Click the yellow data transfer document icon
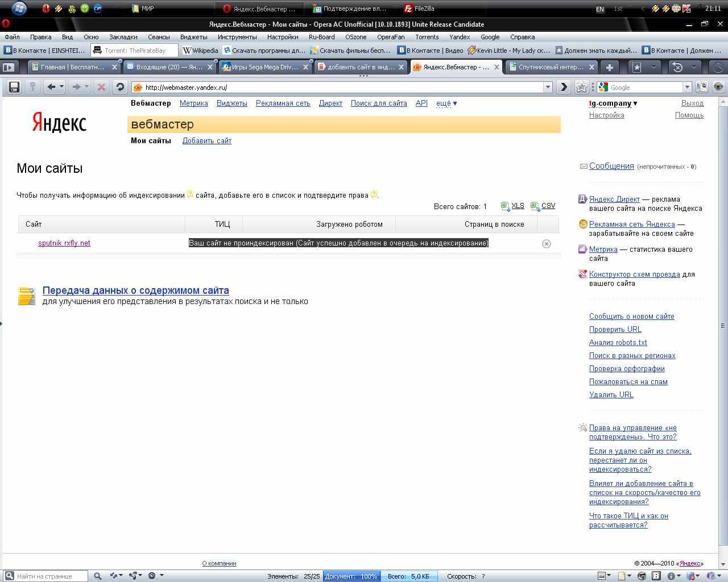The height and width of the screenshot is (582, 728). [27, 296]
